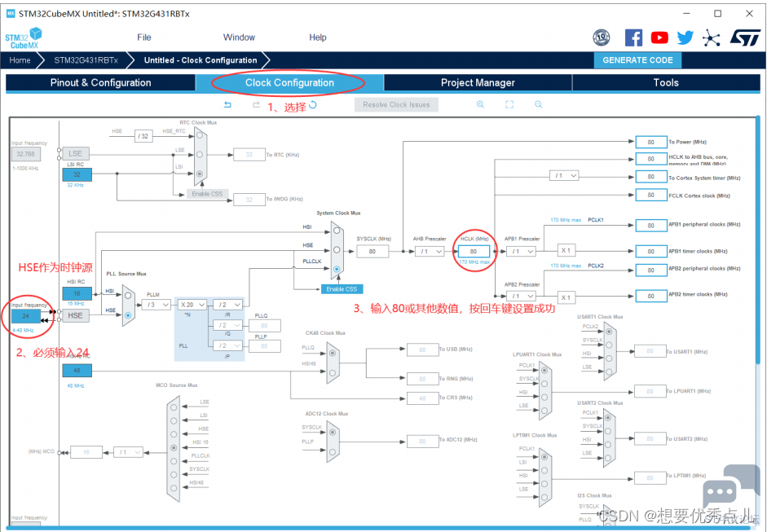Open the PLLM /3 divider dropdown
767x532 pixels.
click(x=156, y=305)
